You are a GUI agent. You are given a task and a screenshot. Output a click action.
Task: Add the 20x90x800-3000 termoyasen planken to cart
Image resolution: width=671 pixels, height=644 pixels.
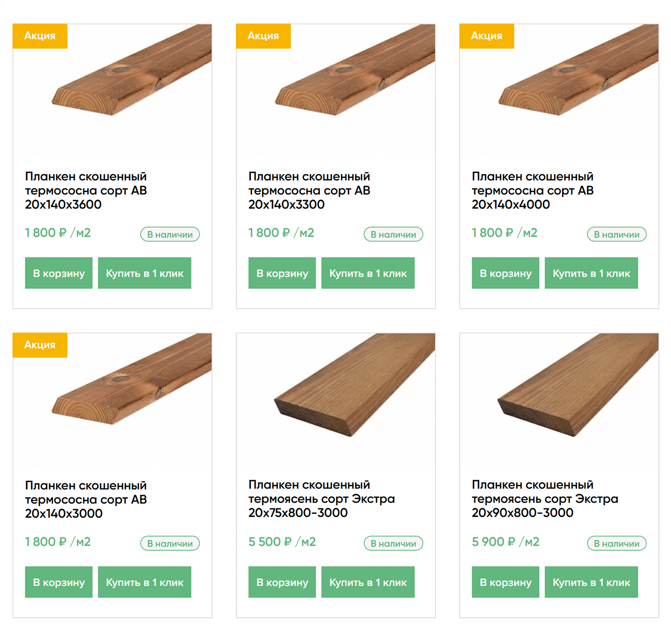[505, 582]
